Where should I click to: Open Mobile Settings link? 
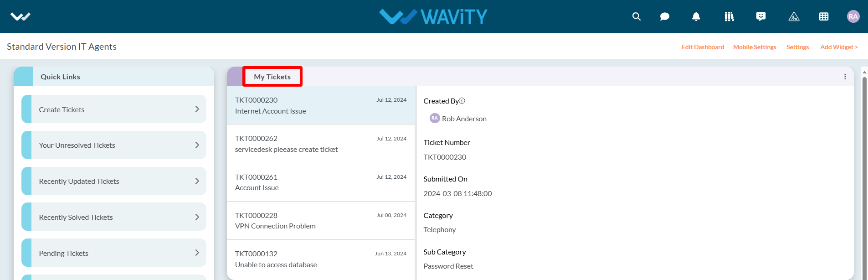coord(755,47)
